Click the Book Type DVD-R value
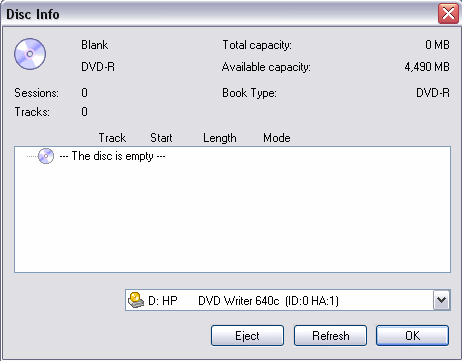Image resolution: width=462 pixels, height=361 pixels. pyautogui.click(x=433, y=92)
